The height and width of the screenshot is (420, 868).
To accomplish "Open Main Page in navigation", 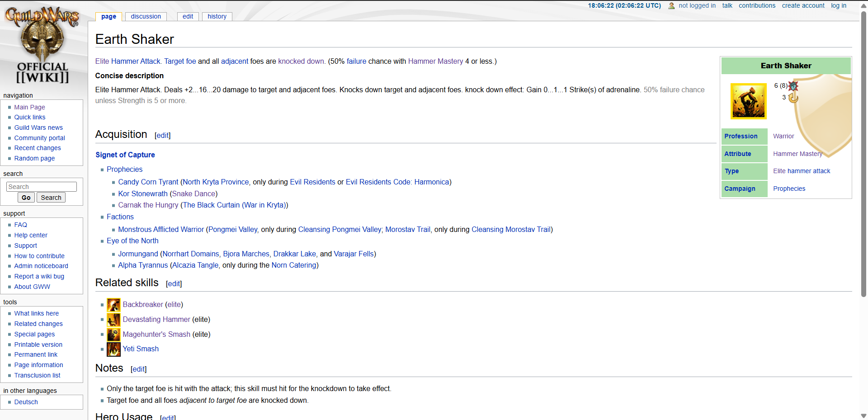I will coord(29,107).
